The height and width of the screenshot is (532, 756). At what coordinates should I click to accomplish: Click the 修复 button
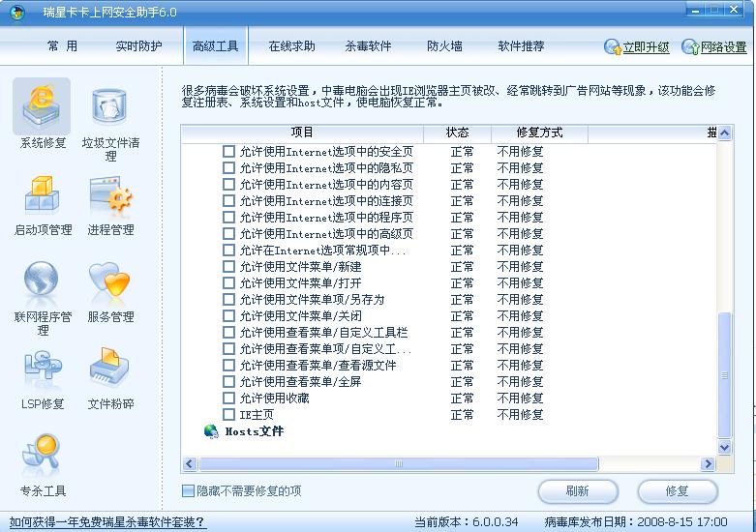pyautogui.click(x=678, y=491)
